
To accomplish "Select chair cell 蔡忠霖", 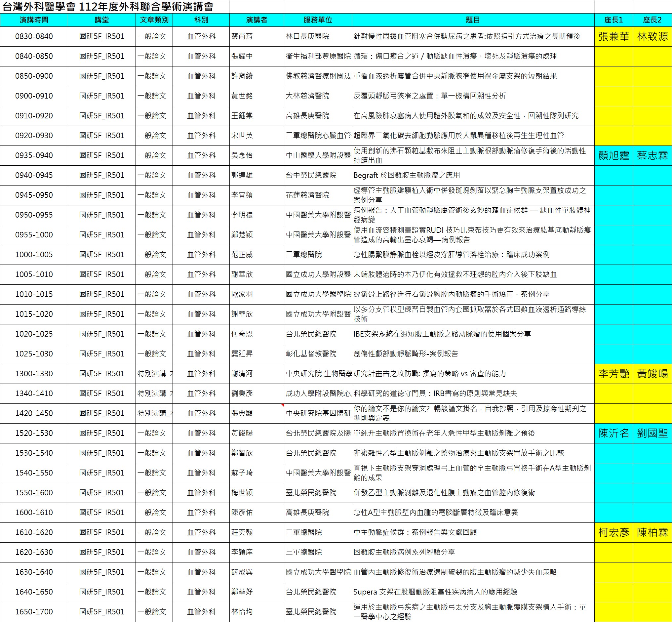I will tap(652, 155).
